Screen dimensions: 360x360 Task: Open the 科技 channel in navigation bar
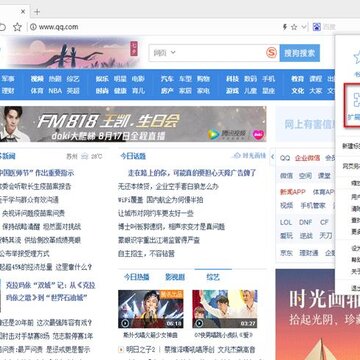click(232, 79)
